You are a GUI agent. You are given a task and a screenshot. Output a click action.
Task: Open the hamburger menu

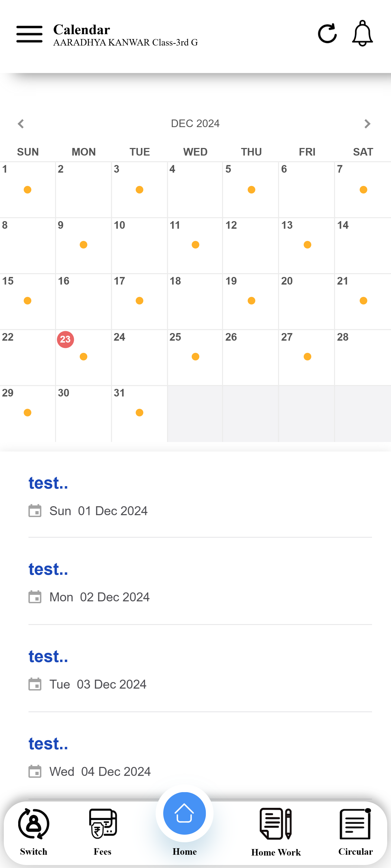pos(29,34)
